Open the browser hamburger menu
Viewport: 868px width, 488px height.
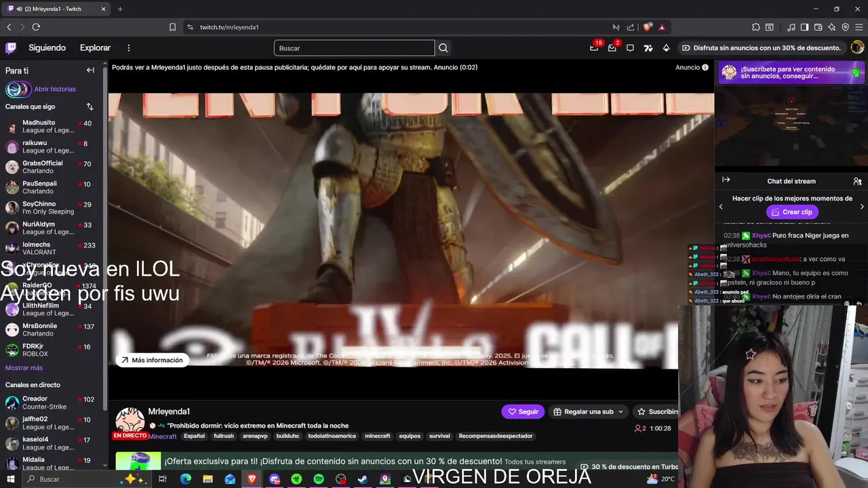pyautogui.click(x=859, y=27)
